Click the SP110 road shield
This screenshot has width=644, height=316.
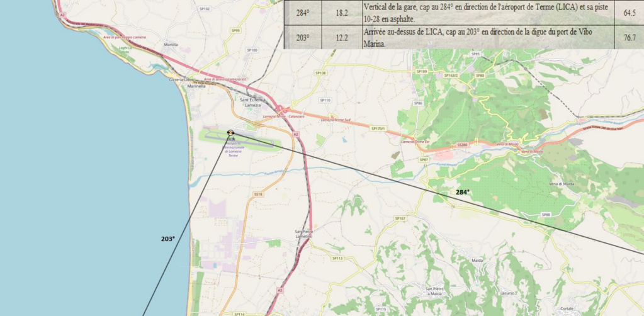(x=325, y=100)
